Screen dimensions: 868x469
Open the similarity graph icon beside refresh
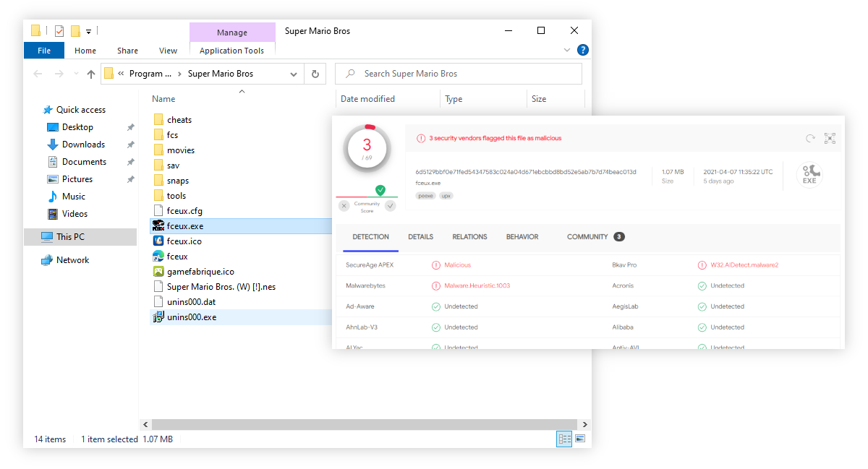coord(830,138)
